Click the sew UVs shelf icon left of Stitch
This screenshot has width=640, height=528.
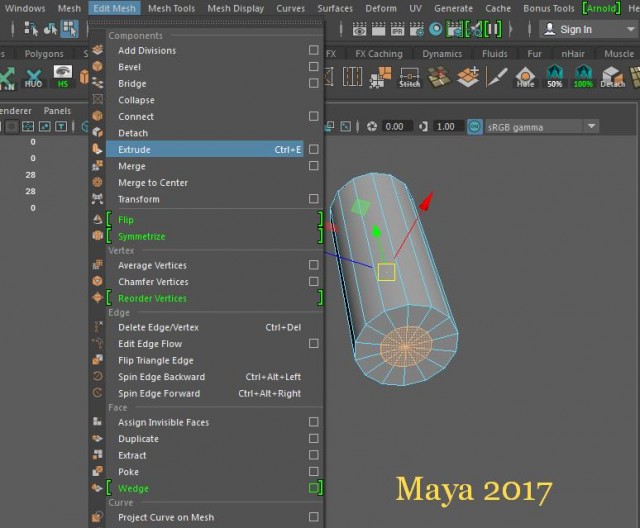[x=380, y=78]
